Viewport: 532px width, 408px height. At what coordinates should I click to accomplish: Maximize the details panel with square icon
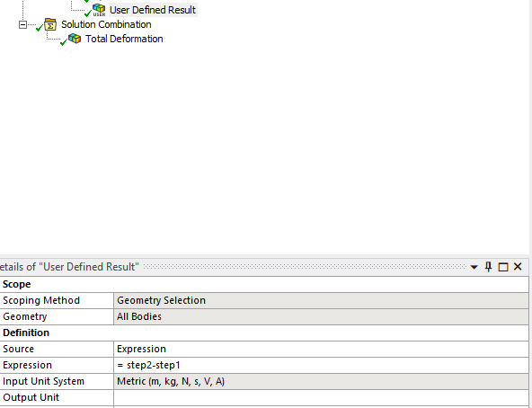[x=503, y=267]
